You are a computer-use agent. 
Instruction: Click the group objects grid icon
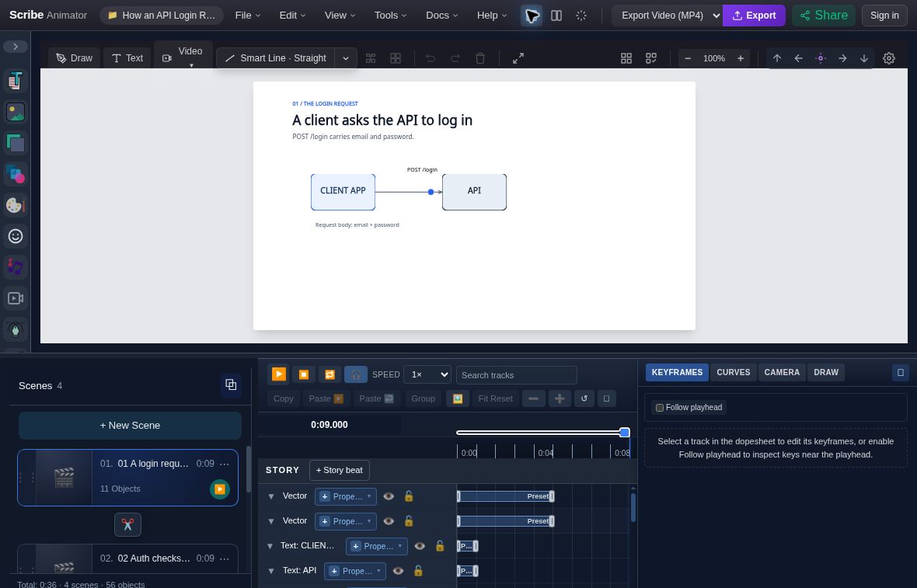coord(371,58)
